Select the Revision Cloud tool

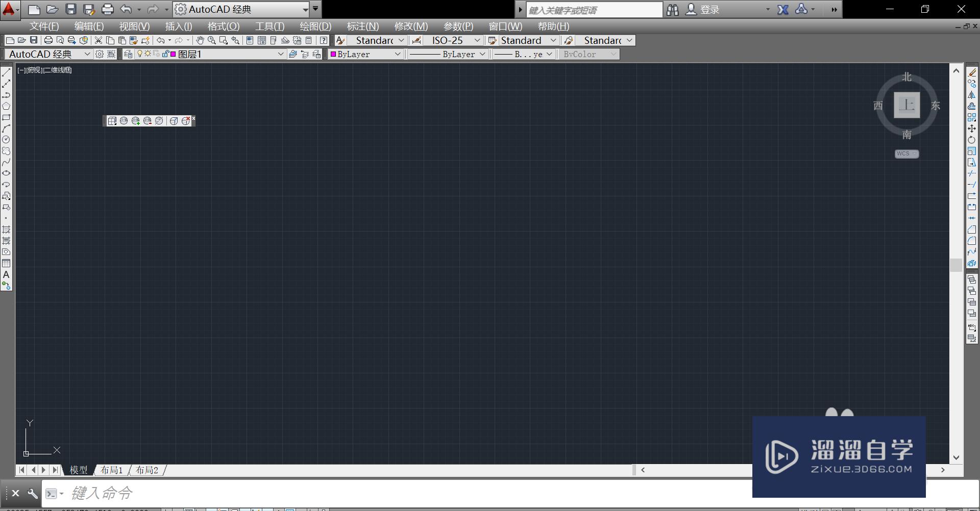(6, 151)
